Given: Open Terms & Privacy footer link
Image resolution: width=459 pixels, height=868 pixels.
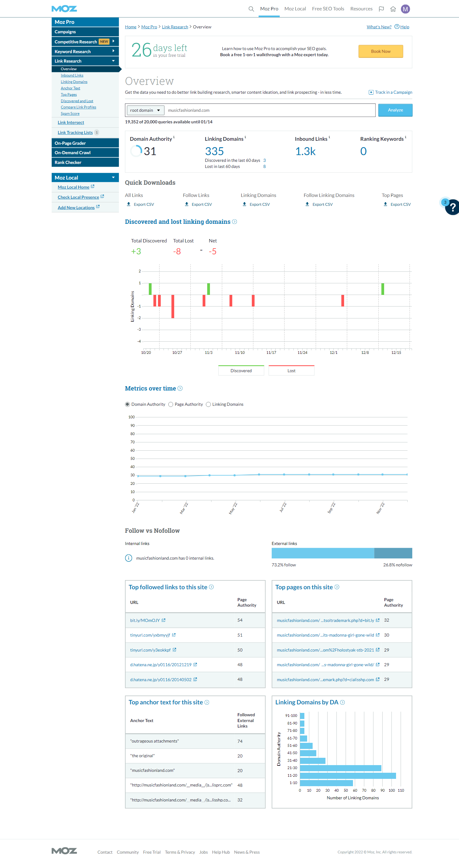Looking at the screenshot, I should (x=180, y=852).
